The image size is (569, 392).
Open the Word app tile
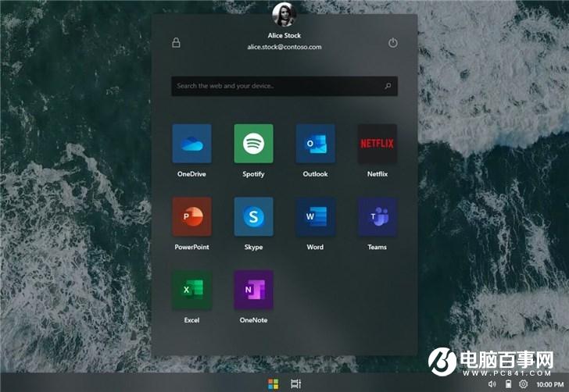315,216
